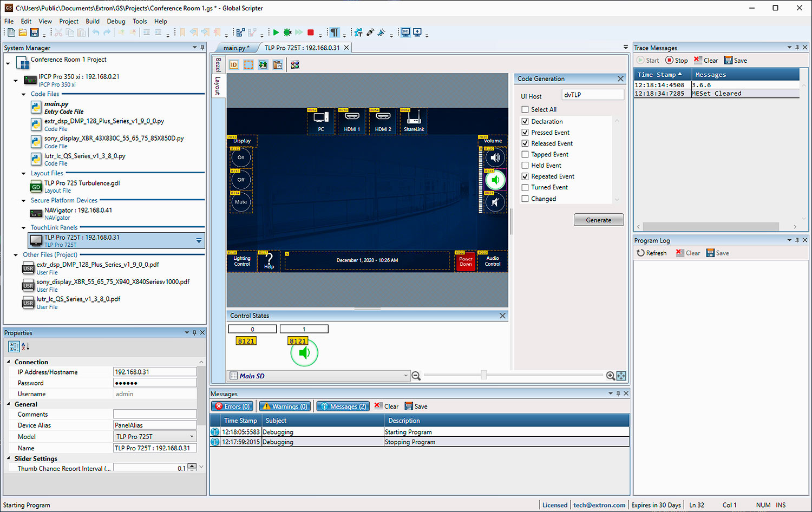Click Clear in Trace Messages panel
The width and height of the screenshot is (812, 512).
coord(706,61)
